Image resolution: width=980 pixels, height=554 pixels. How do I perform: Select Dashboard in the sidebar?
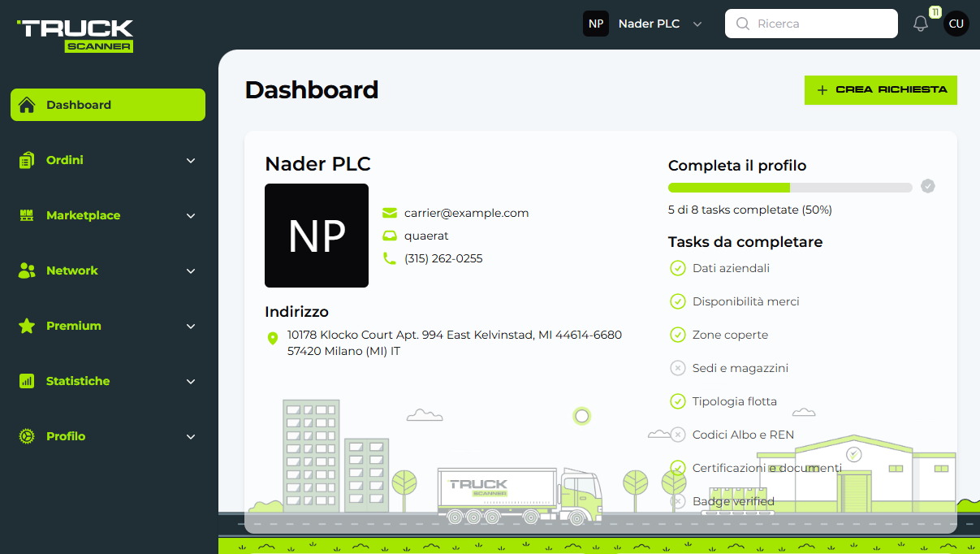107,105
